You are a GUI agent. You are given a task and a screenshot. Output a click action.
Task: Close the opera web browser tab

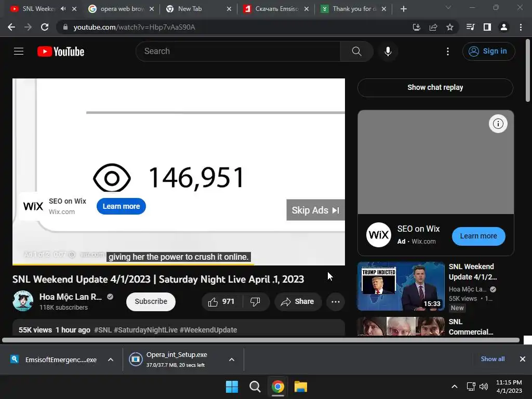point(152,9)
